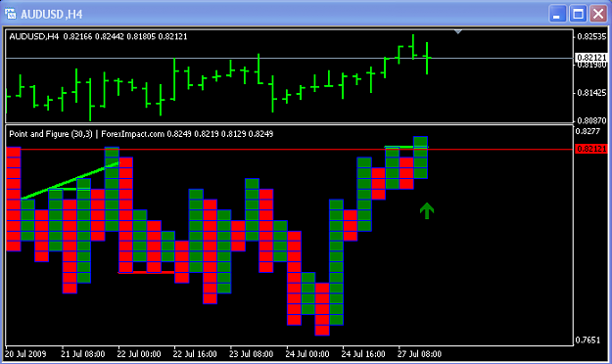Viewport: 612px width, 364px height.
Task: Click the 22 Jul 16:00 time label
Action: coord(195,354)
